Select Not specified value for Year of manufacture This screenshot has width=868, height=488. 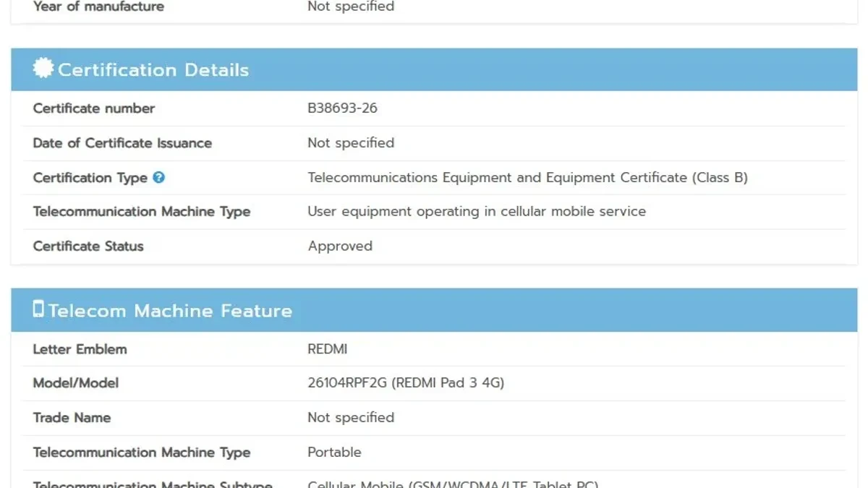tap(351, 7)
